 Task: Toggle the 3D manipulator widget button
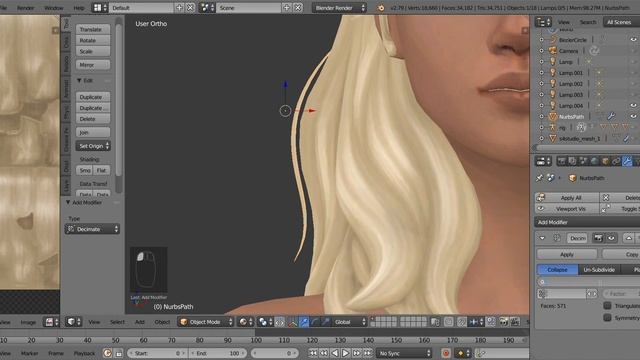(293, 322)
